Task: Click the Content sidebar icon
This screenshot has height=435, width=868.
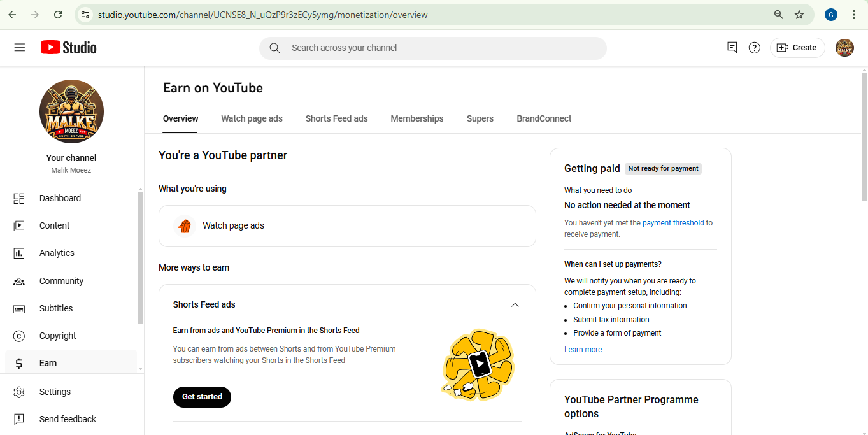Action: 19,225
